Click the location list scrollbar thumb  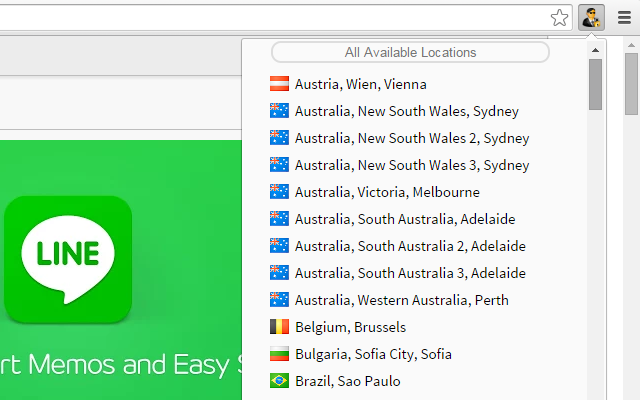pyautogui.click(x=596, y=84)
